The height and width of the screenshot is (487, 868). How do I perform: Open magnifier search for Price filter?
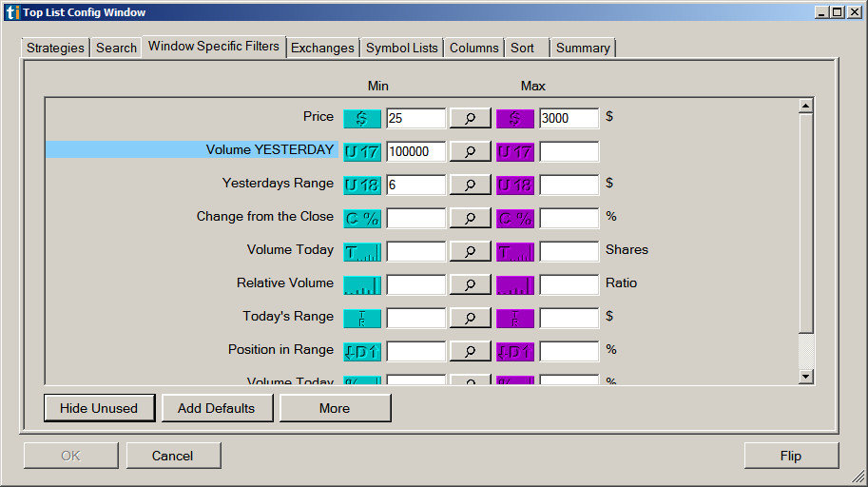point(470,118)
